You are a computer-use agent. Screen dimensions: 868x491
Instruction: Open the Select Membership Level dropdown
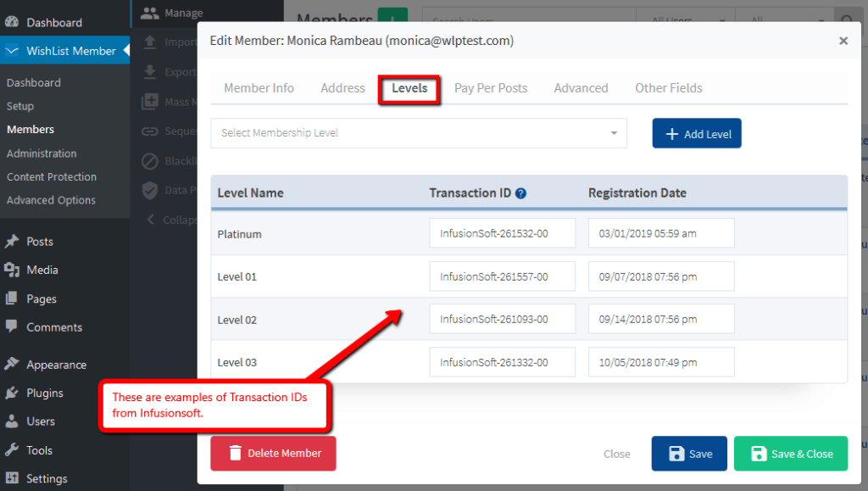coord(419,133)
